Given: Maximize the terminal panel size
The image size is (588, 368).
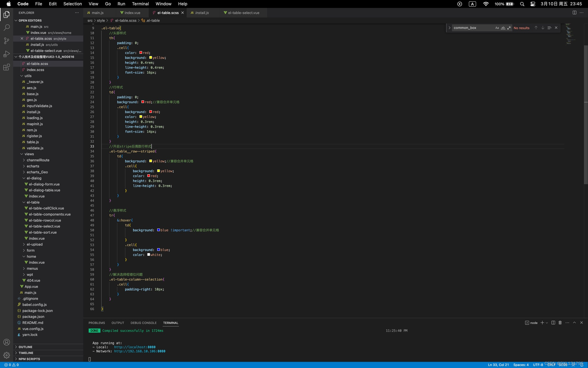Looking at the screenshot, I should (575, 323).
